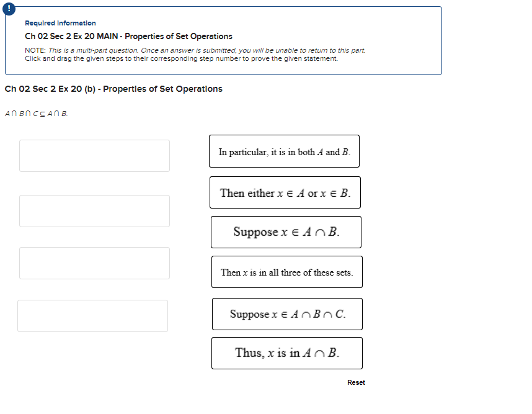Click the statement "A ∩ B ∩ C ⊆ A ∩ B."
Screen dimensions: 532x414
(x=35, y=113)
